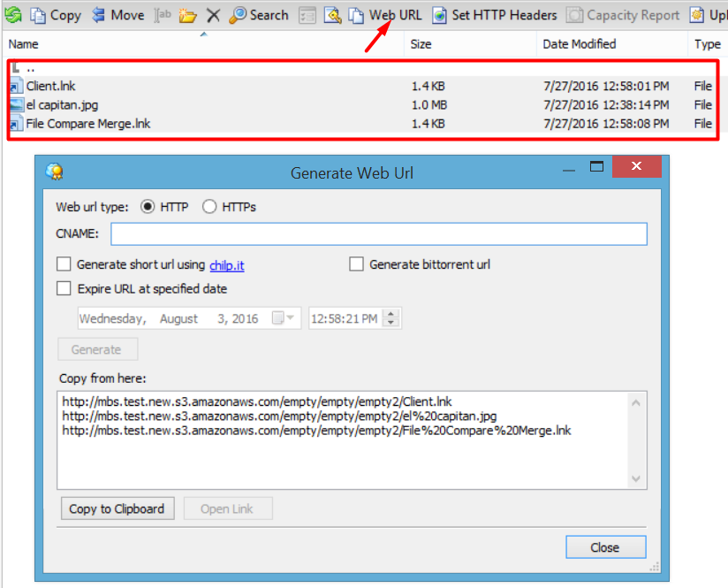
Task: Click the Move toolbar button
Action: click(x=118, y=14)
